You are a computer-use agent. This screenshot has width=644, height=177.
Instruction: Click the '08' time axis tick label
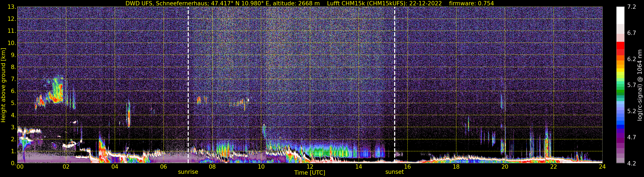click(x=212, y=167)
